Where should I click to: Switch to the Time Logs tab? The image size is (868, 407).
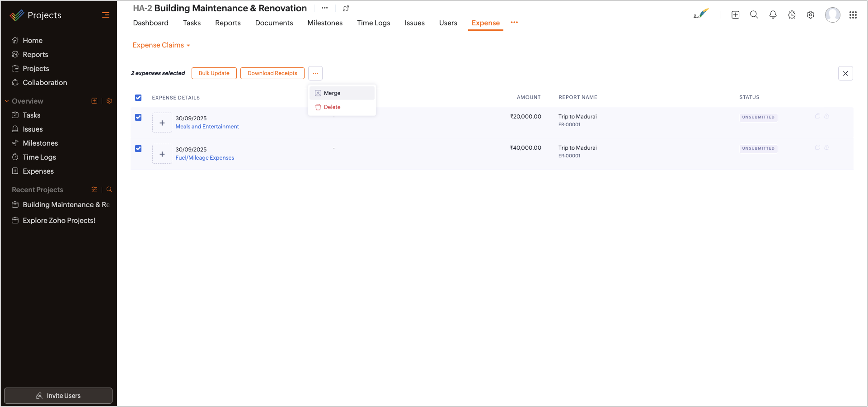point(373,23)
